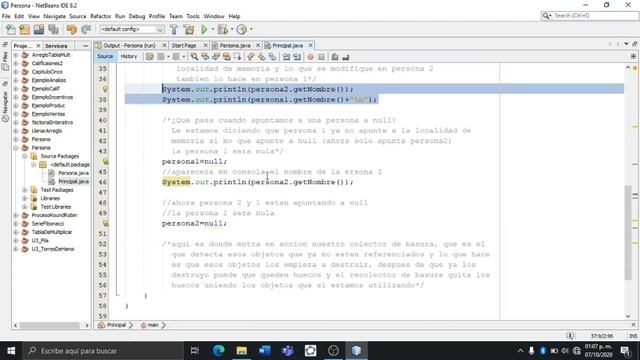Show the opened documents list arrow
Image resolution: width=640 pixels, height=360 pixels.
click(626, 44)
